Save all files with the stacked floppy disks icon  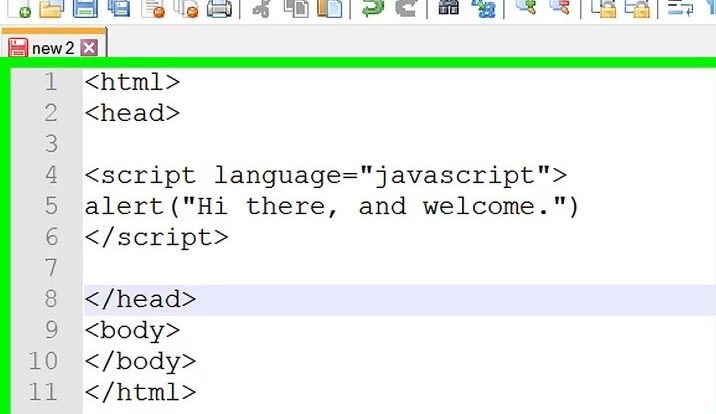(119, 8)
